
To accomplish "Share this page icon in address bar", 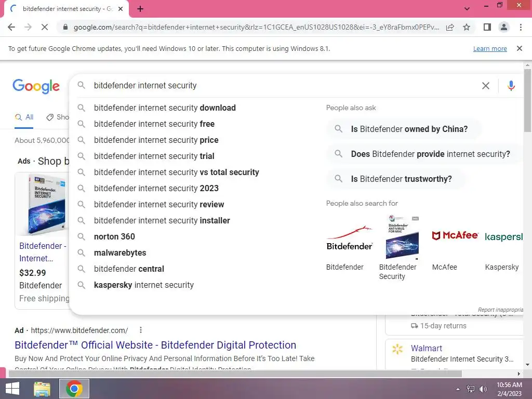I will 450,27.
